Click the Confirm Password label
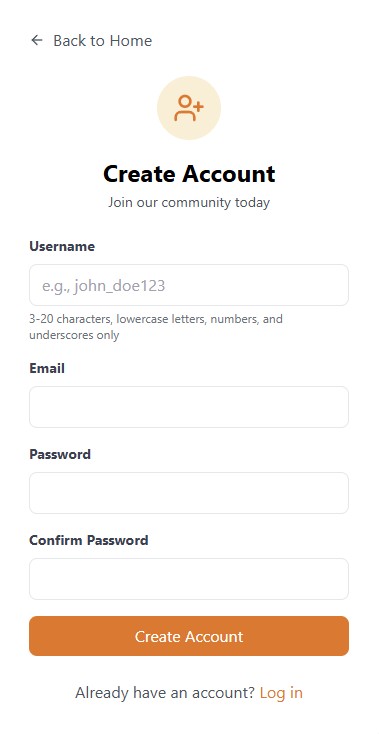379x734 pixels. point(89,540)
